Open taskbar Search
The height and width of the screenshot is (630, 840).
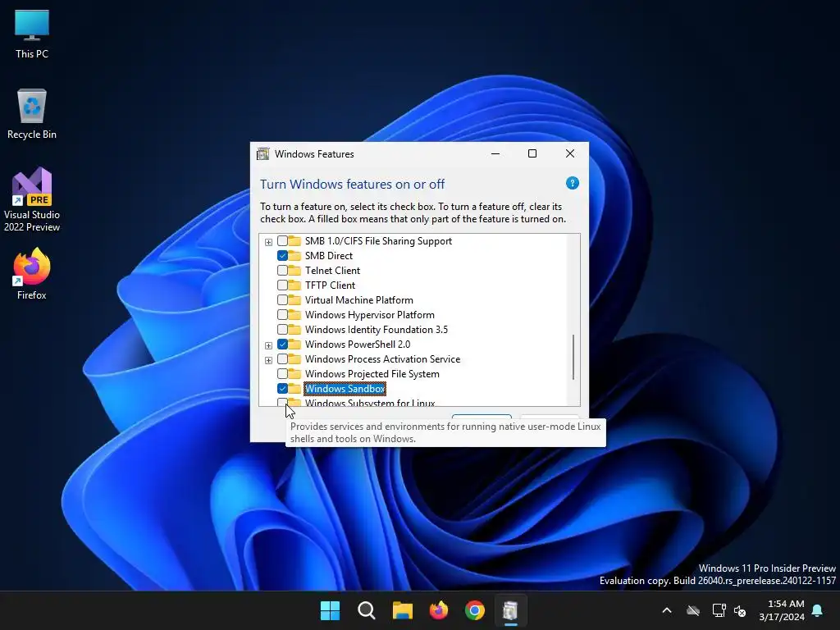coord(367,610)
